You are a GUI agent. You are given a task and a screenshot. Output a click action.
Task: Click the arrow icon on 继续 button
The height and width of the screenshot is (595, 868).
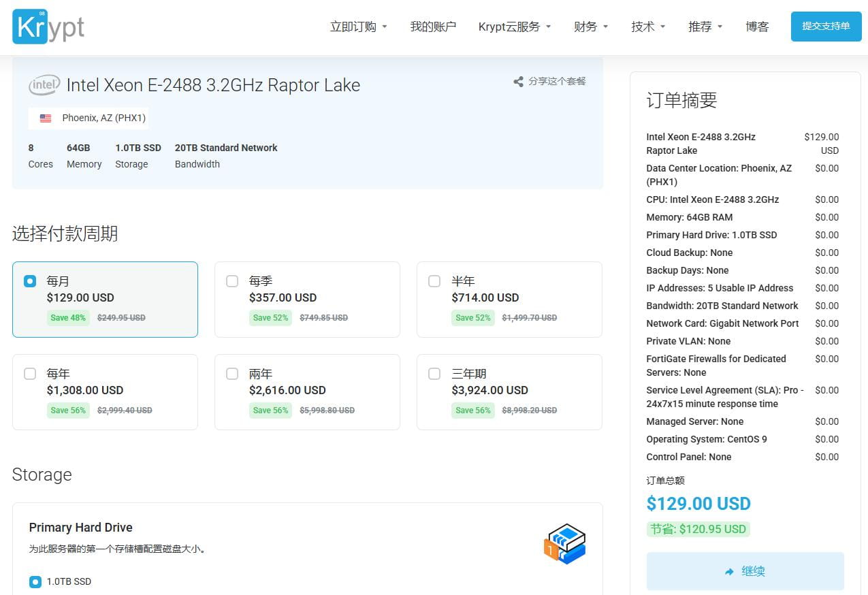tap(729, 572)
